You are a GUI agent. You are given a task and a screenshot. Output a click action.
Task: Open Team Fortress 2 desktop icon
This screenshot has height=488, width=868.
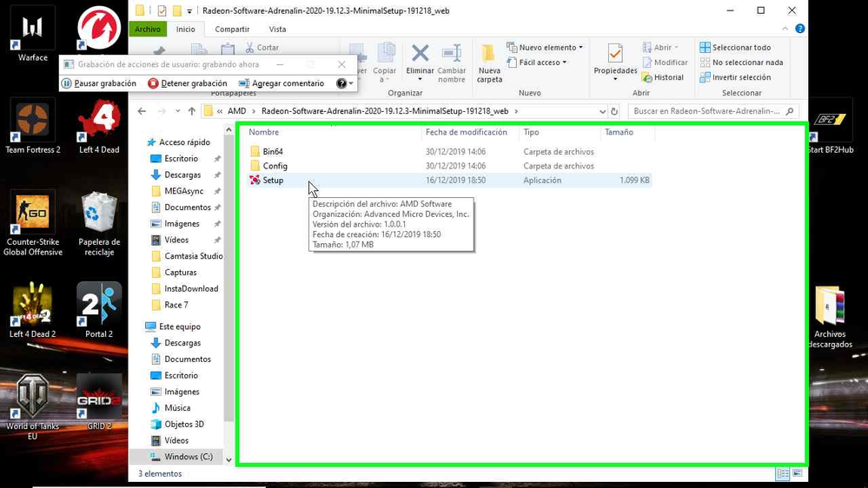[33, 126]
